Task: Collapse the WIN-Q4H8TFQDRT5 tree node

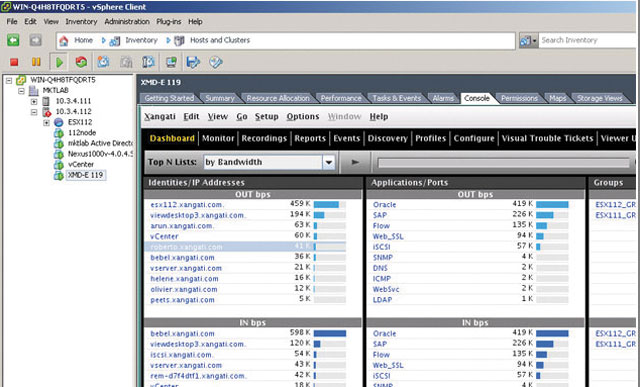Action: coord(9,80)
